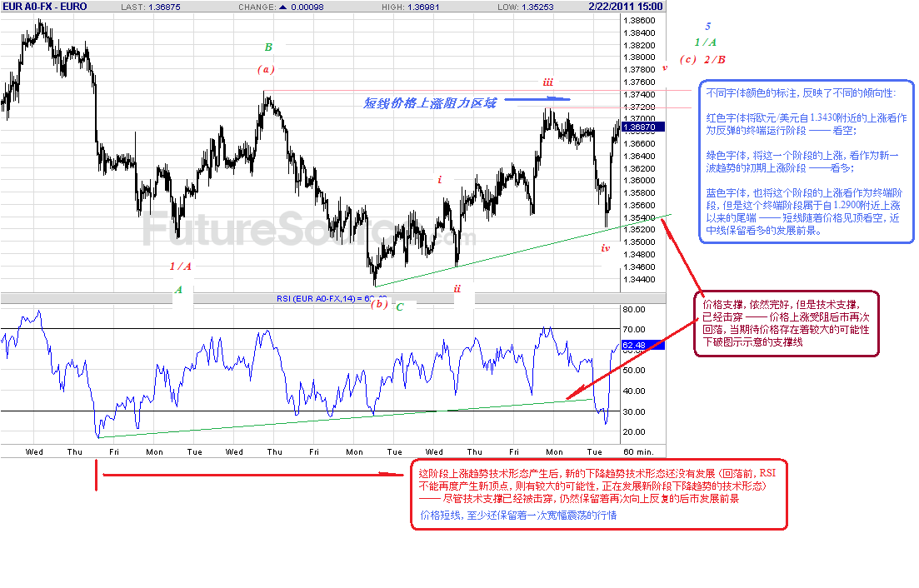Image resolution: width=919 pixels, height=588 pixels.
Task: Click the 1.37600 price axis label
Action: pyautogui.click(x=639, y=82)
